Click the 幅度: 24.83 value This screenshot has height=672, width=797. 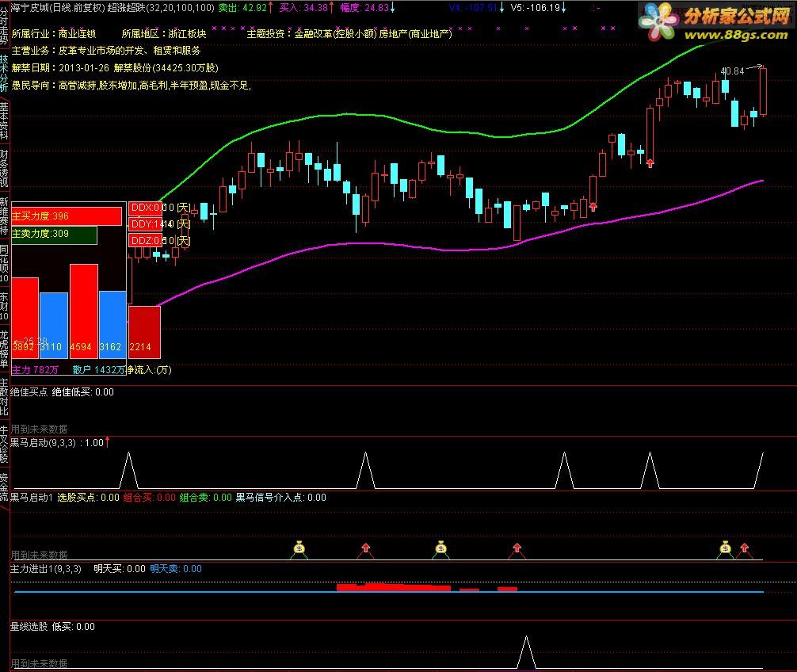(364, 8)
